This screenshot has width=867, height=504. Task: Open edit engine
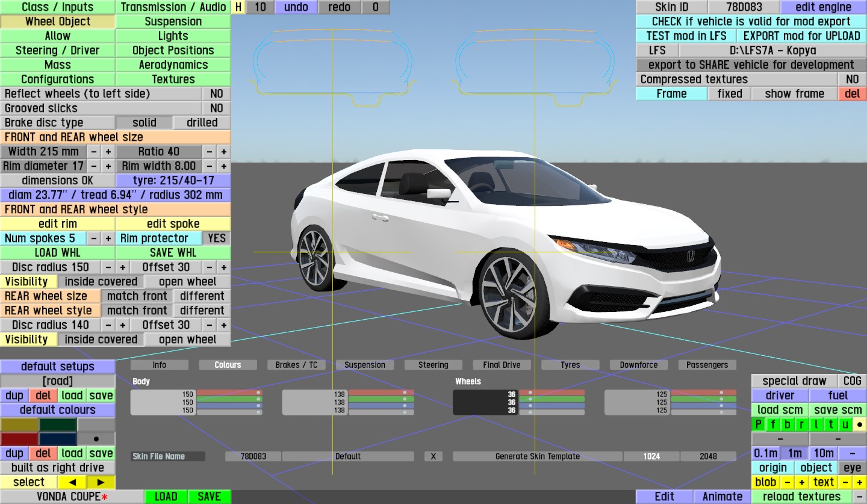[x=824, y=7]
